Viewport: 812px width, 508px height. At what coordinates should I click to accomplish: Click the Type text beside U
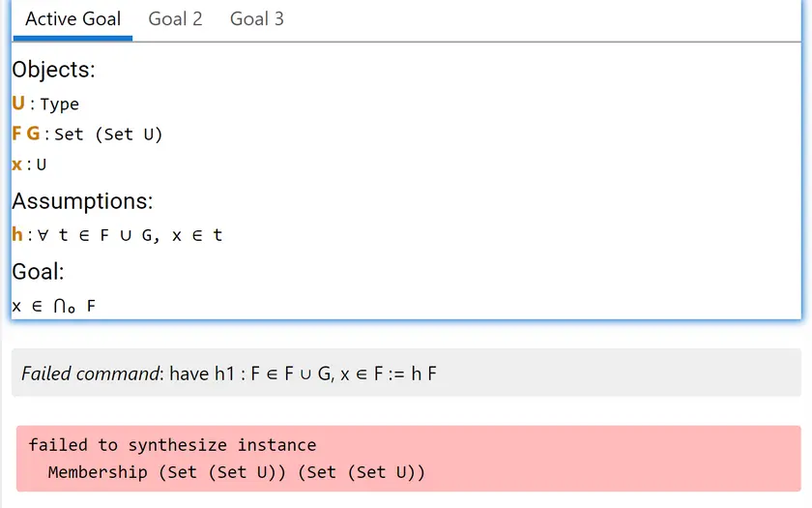[x=60, y=105]
